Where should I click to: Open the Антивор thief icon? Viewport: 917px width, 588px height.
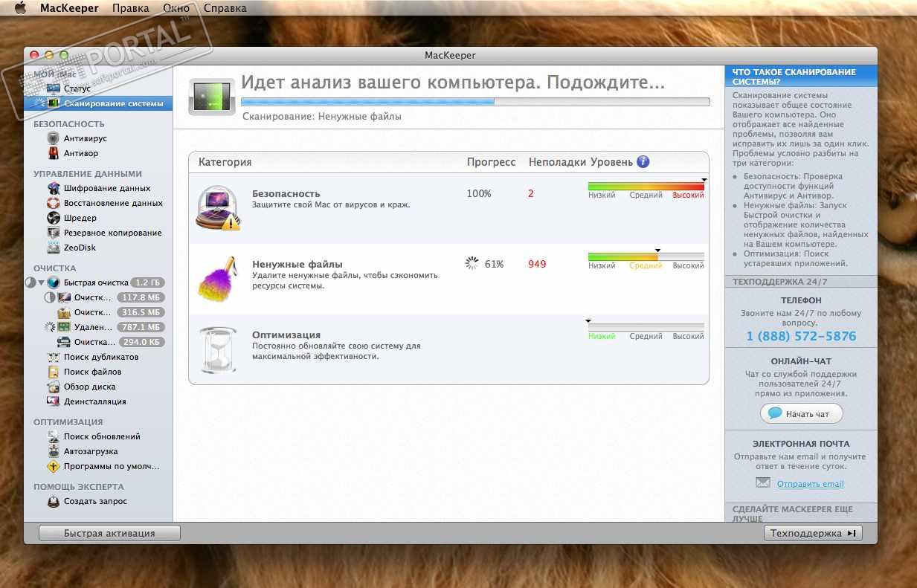click(53, 153)
